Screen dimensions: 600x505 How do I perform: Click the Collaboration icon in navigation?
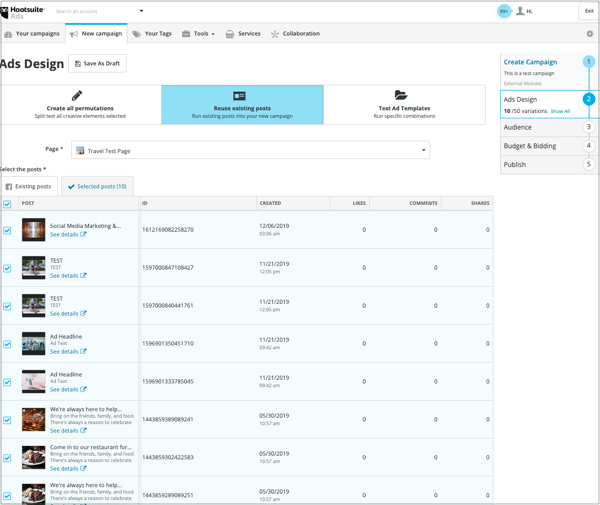click(x=275, y=34)
